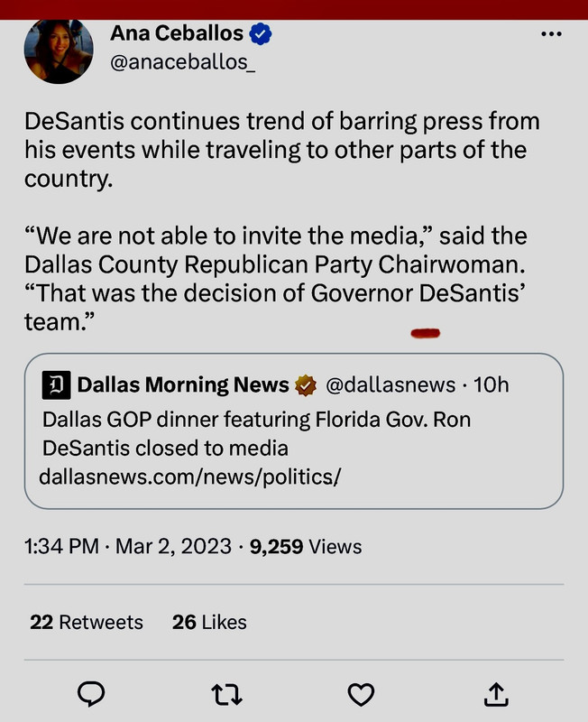The width and height of the screenshot is (588, 722).
Task: Open the share upload icon
Action: 496,693
